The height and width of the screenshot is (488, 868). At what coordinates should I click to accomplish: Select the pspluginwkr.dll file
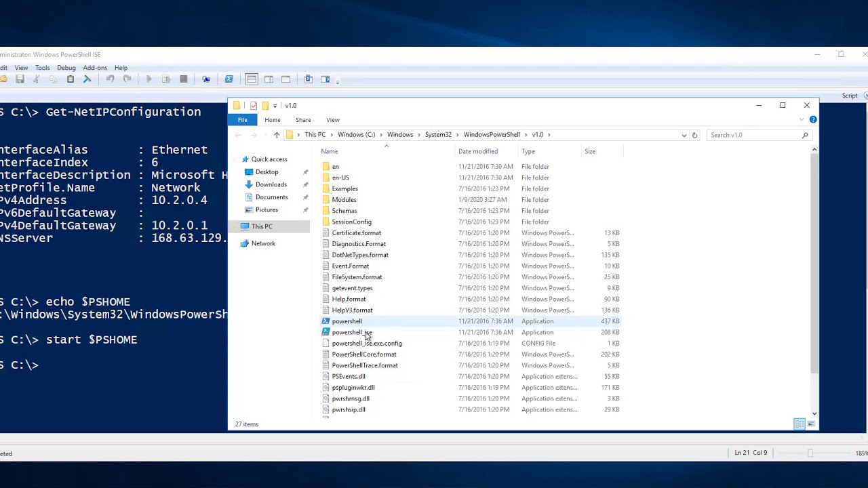(x=353, y=388)
